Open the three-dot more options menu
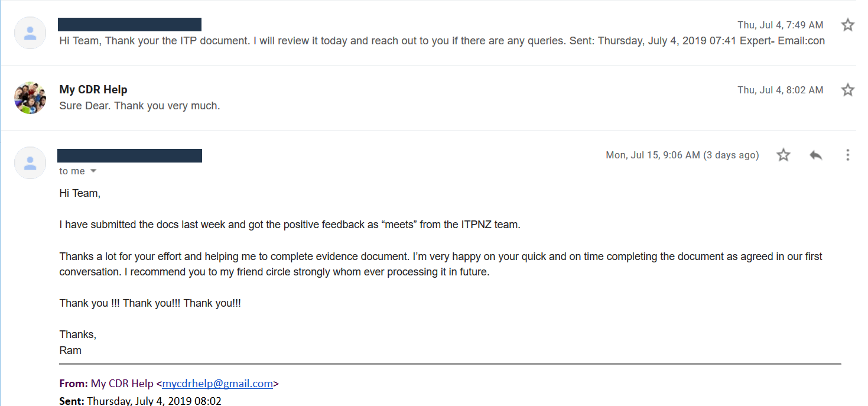The height and width of the screenshot is (406, 868). 847,155
